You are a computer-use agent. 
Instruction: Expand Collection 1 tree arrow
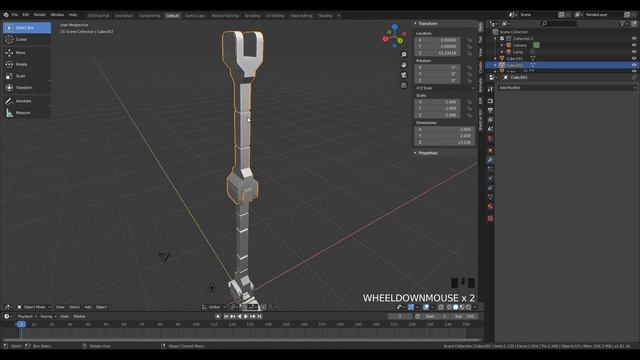pos(496,39)
